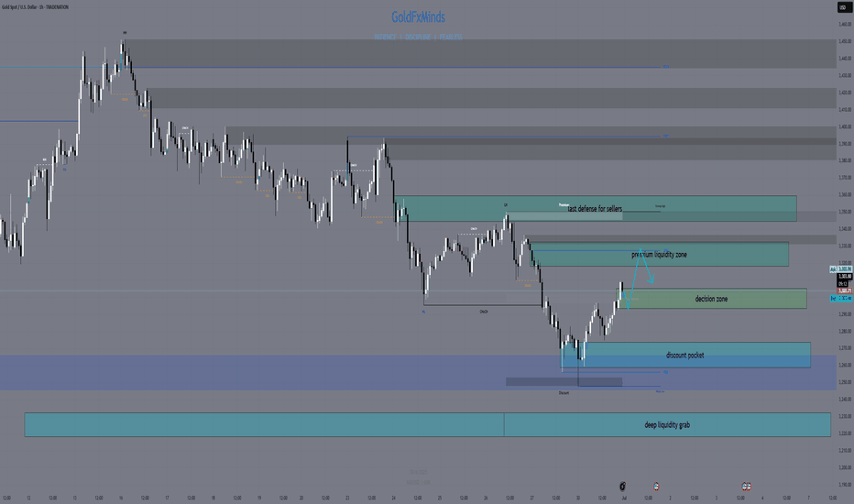This screenshot has height=504, width=854.
Task: Click the 3,350.00 price axis label
Action: (x=845, y=212)
